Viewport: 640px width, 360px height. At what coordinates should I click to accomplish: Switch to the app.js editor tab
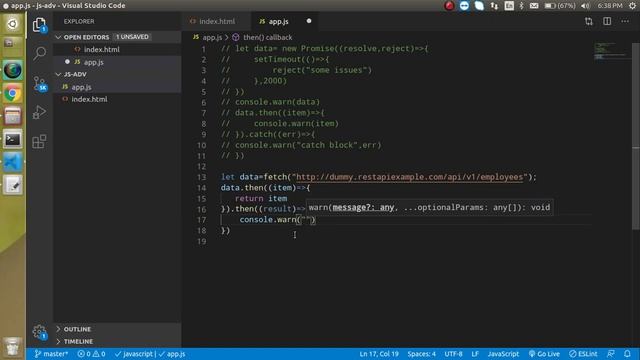[279, 21]
